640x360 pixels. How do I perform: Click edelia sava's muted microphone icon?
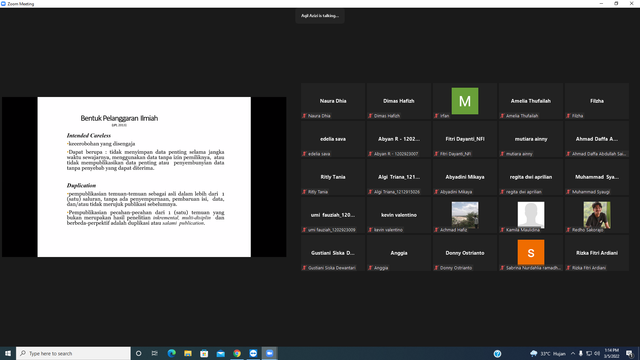click(304, 154)
